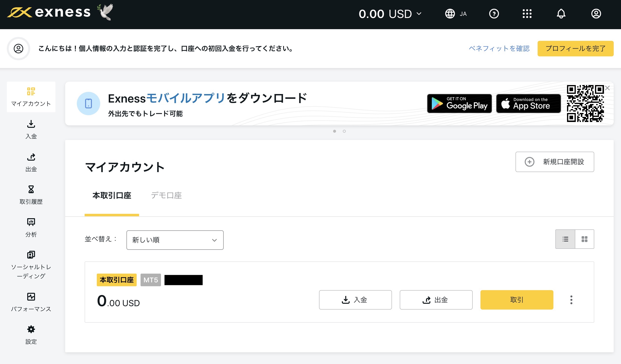The image size is (621, 364).
Task: Switch to the デモ口座 tab
Action: pos(166,196)
